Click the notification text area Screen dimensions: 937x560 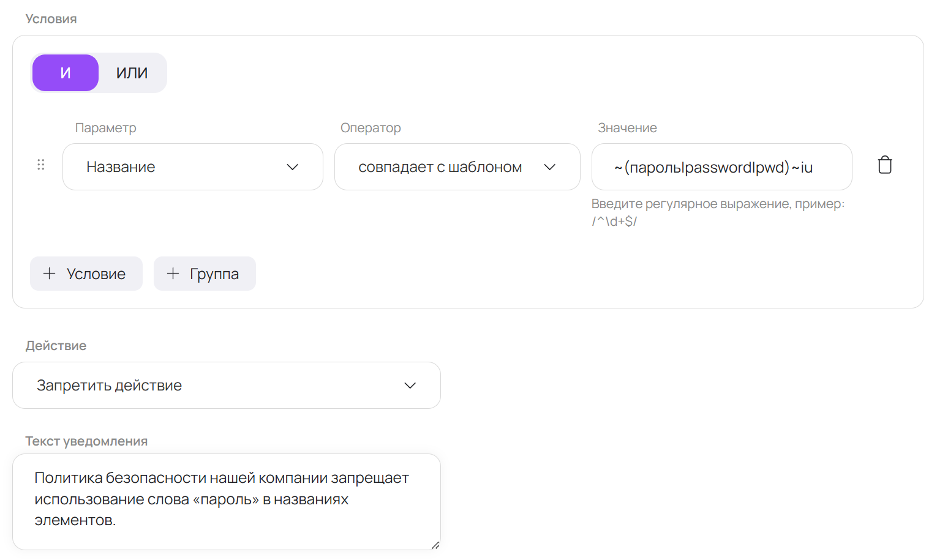coord(226,499)
